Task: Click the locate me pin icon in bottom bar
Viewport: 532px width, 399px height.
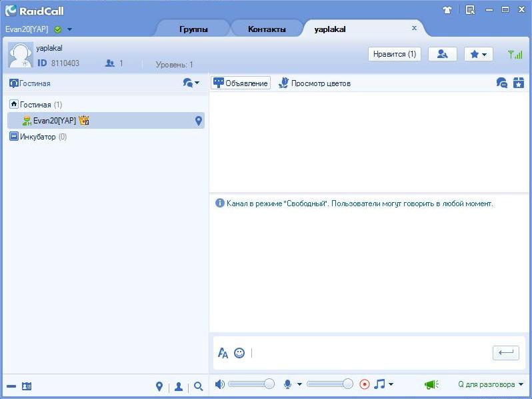Action: coord(159,386)
